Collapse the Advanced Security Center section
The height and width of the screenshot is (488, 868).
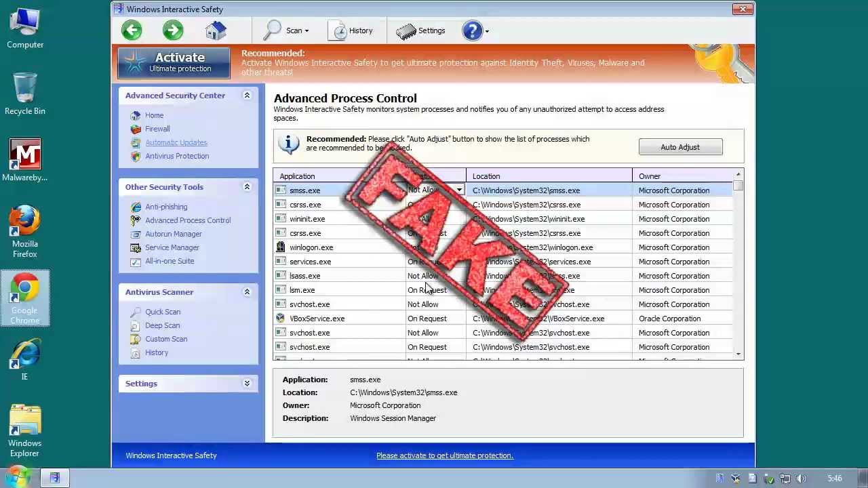point(247,96)
